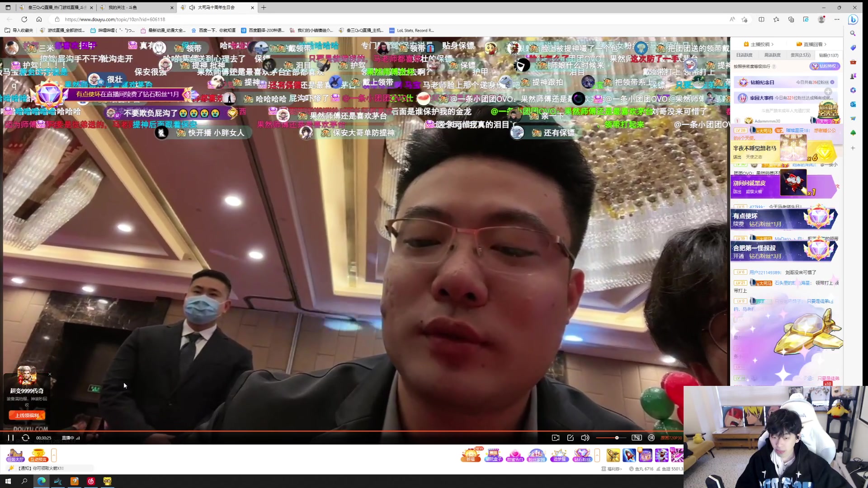Image resolution: width=868 pixels, height=488 pixels.
Task: Select the 甜蜜告白 heart envelope icon
Action: pos(515,455)
